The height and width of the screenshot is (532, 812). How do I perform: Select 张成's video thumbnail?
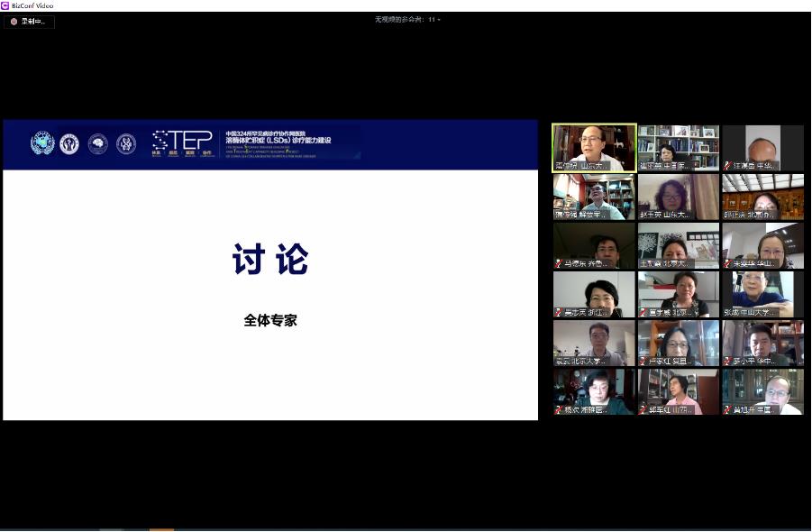pos(762,293)
